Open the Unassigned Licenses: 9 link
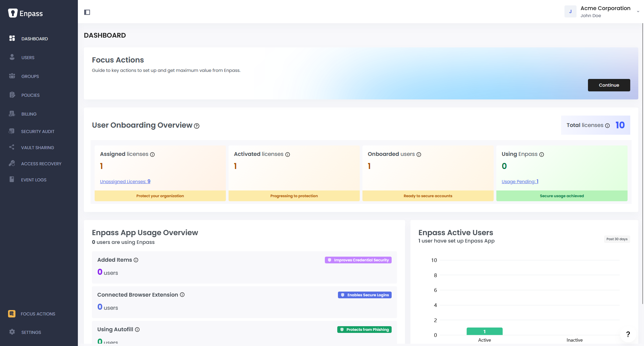 click(125, 181)
